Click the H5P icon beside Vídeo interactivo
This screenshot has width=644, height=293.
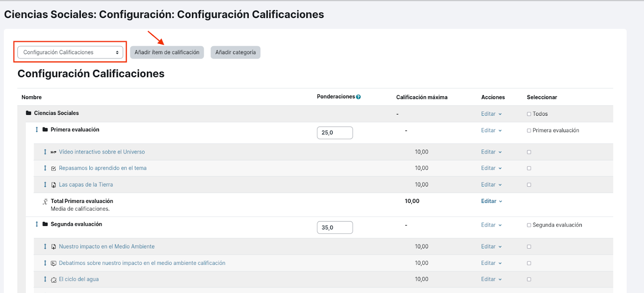(x=54, y=152)
